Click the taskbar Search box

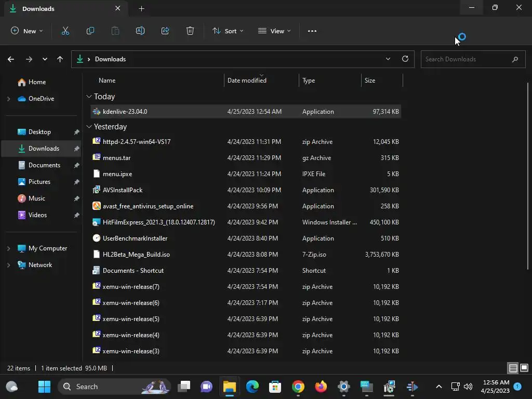coord(115,387)
